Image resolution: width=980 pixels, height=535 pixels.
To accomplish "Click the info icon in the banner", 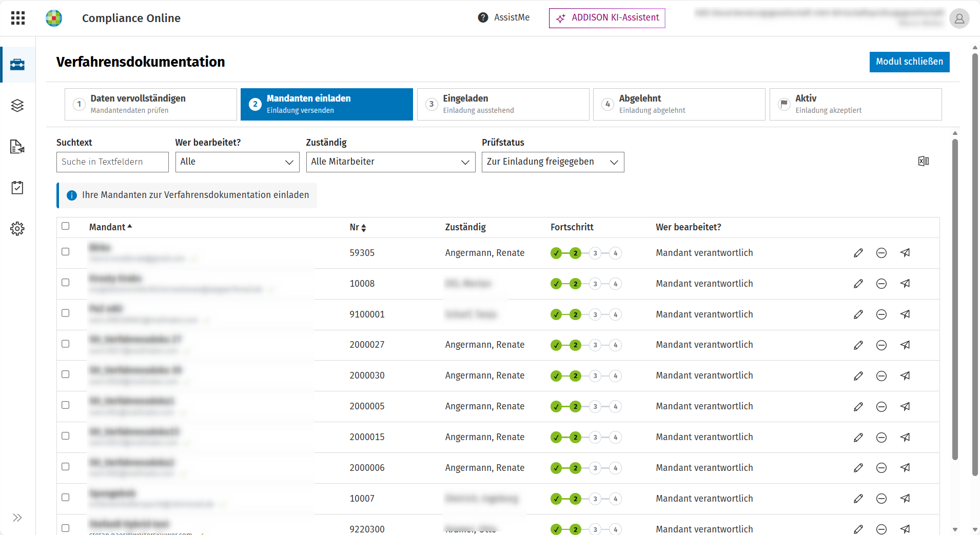I will click(x=72, y=195).
